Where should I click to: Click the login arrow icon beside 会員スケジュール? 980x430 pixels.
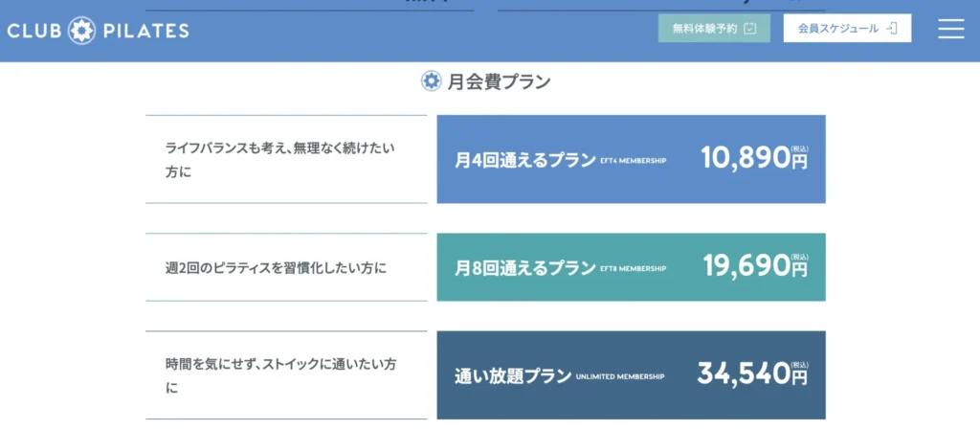(891, 29)
